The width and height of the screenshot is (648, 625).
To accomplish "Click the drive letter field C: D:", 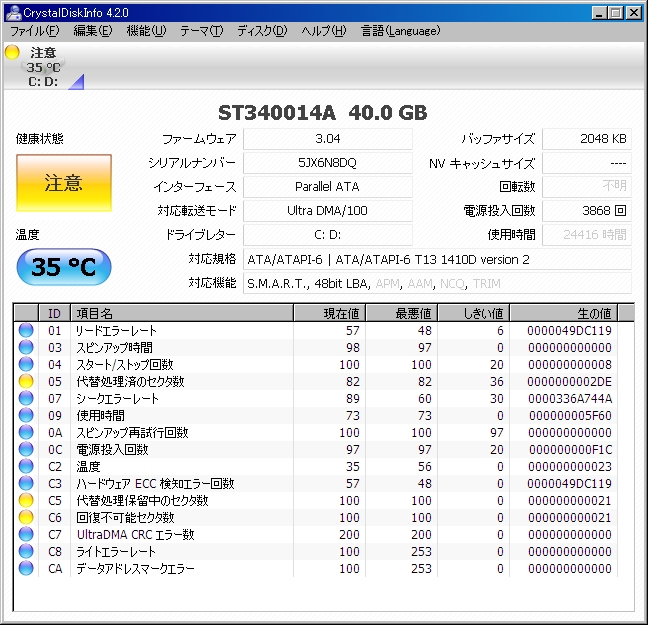I will tap(328, 235).
